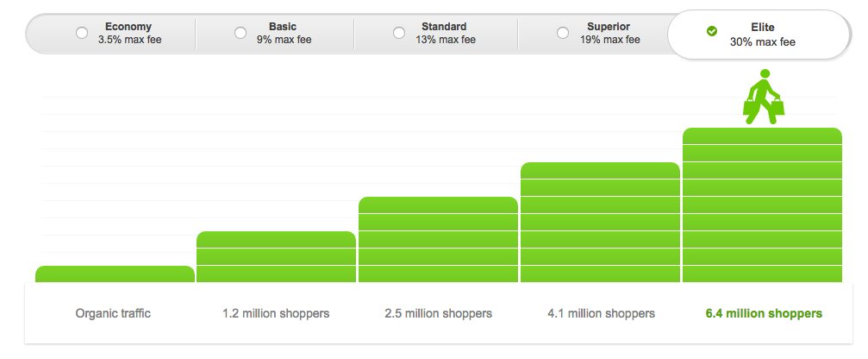Click the checked Elite radio button
The height and width of the screenshot is (359, 868).
coord(712,32)
